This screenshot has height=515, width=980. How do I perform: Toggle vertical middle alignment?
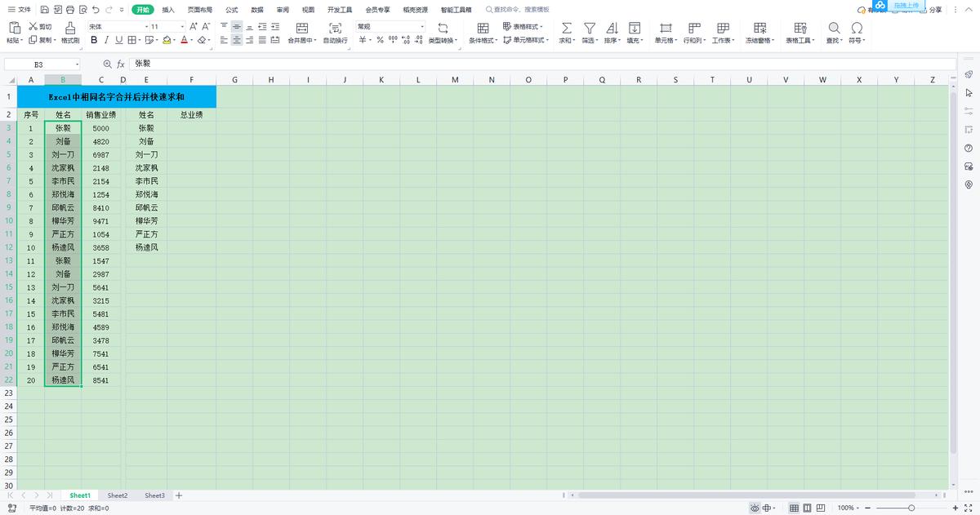click(237, 26)
